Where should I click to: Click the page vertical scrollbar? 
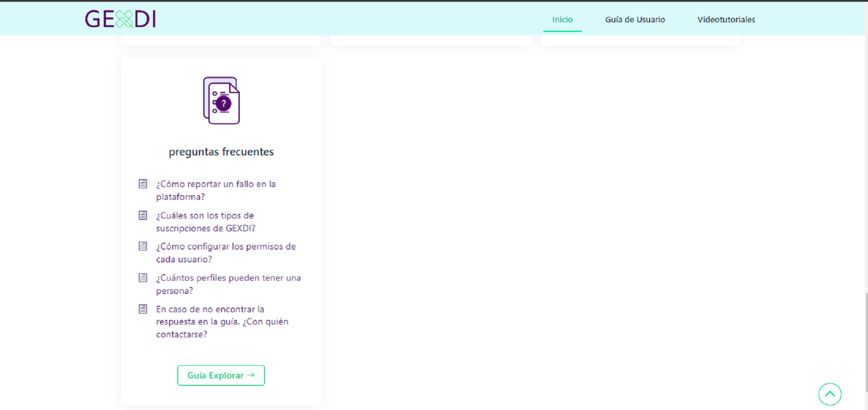tap(866, 342)
